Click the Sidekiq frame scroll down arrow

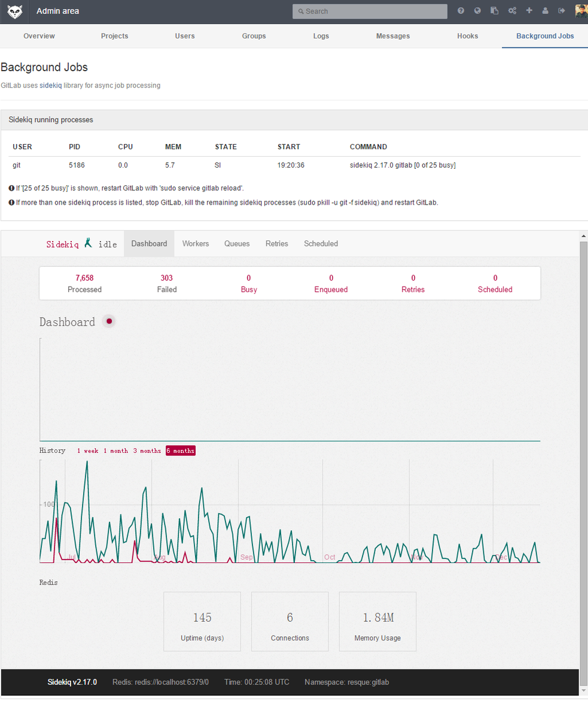[x=584, y=691]
